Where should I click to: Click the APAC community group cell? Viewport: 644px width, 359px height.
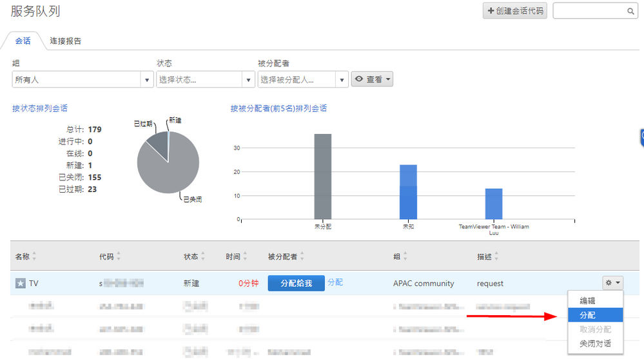[424, 284]
